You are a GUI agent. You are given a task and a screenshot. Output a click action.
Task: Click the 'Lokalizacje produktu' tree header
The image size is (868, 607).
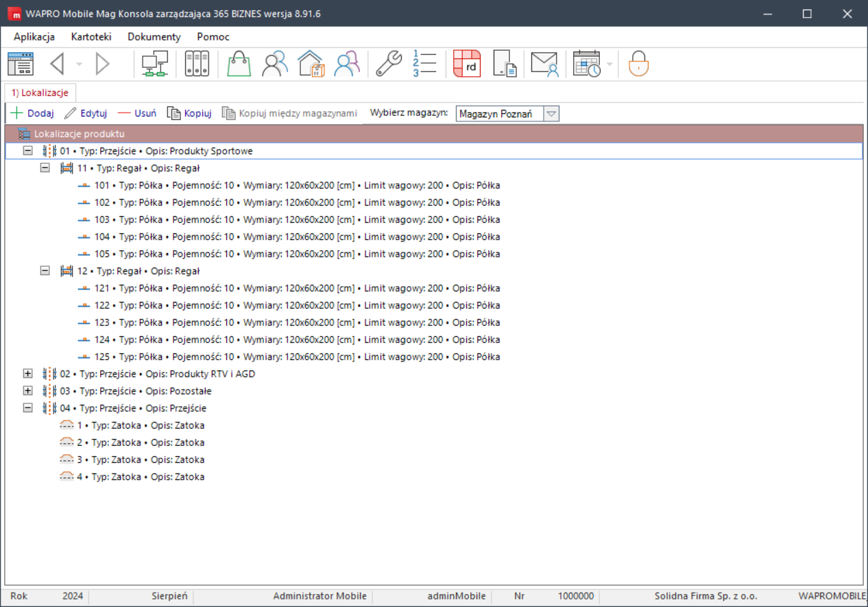[433, 134]
